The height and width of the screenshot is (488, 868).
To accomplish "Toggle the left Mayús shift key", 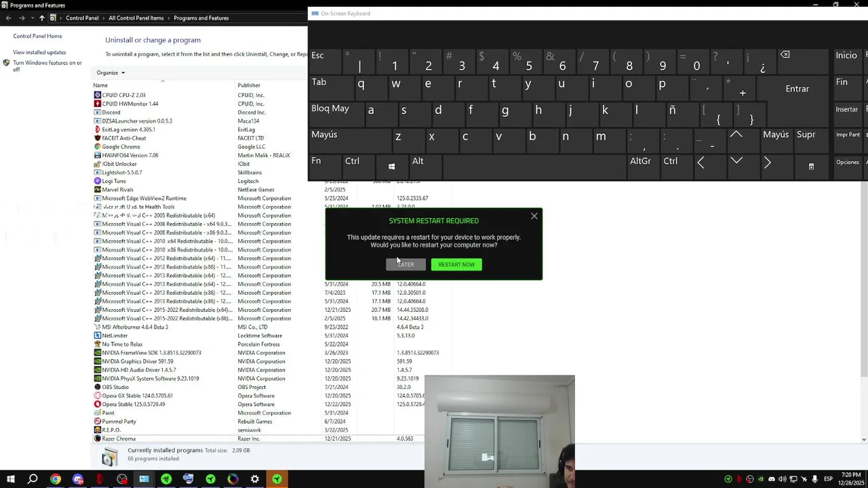I will (x=347, y=140).
